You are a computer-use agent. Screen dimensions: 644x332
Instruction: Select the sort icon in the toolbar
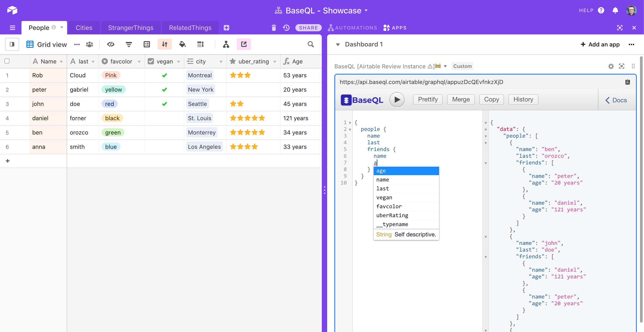[164, 44]
